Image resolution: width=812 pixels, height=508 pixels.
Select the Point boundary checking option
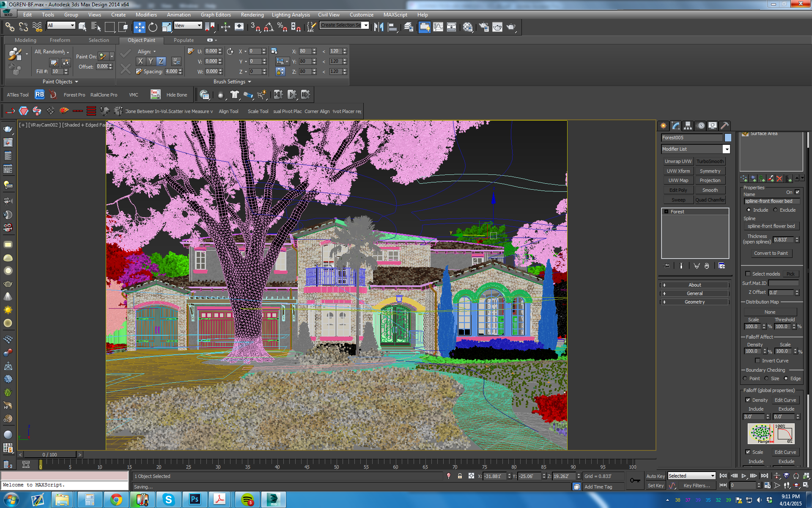click(x=745, y=378)
